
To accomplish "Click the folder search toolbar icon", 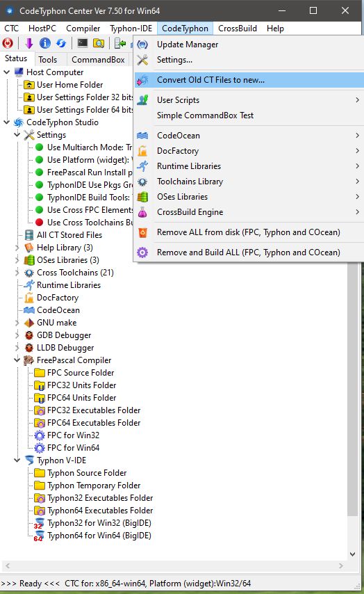I will point(99,43).
